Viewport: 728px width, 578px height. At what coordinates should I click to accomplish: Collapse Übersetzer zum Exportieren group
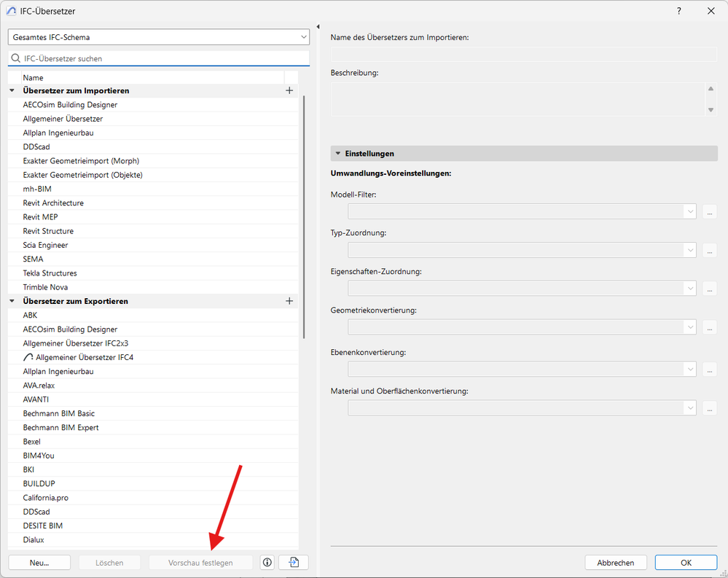click(12, 301)
